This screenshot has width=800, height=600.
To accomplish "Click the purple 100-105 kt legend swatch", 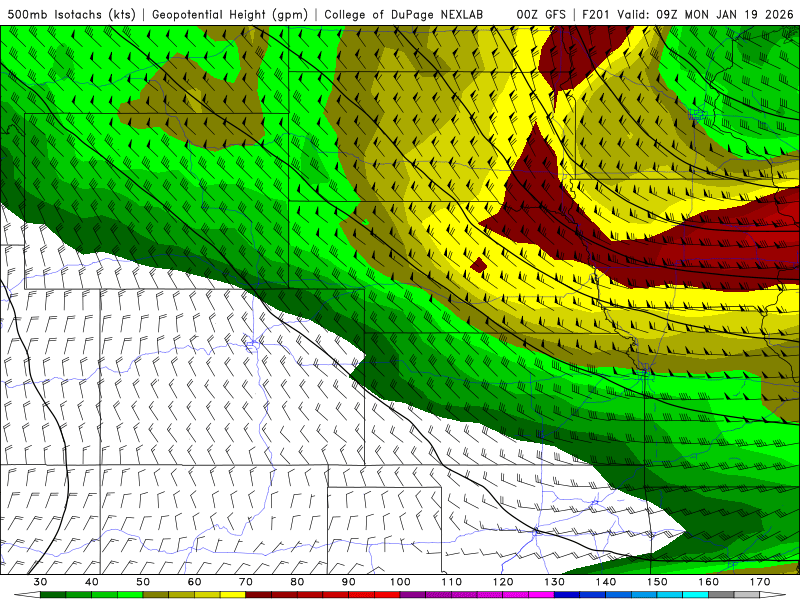I will coord(413,595).
